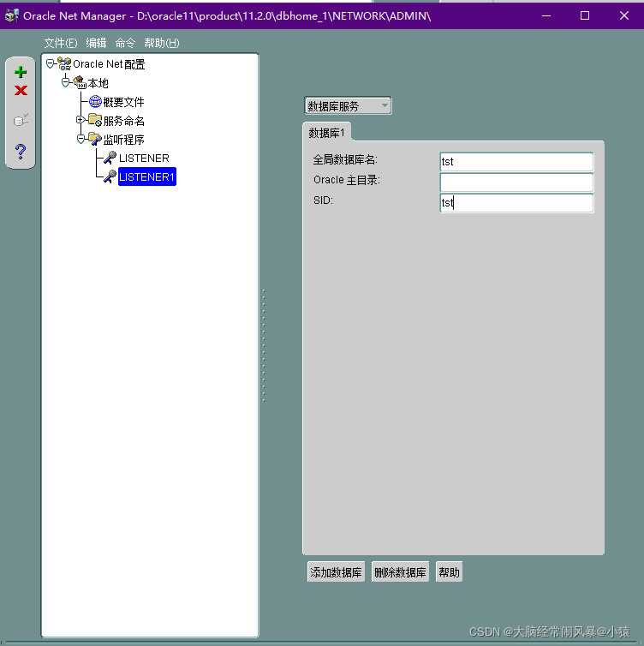Open the 编辑 menu
Image resolution: width=644 pixels, height=646 pixels.
[96, 43]
